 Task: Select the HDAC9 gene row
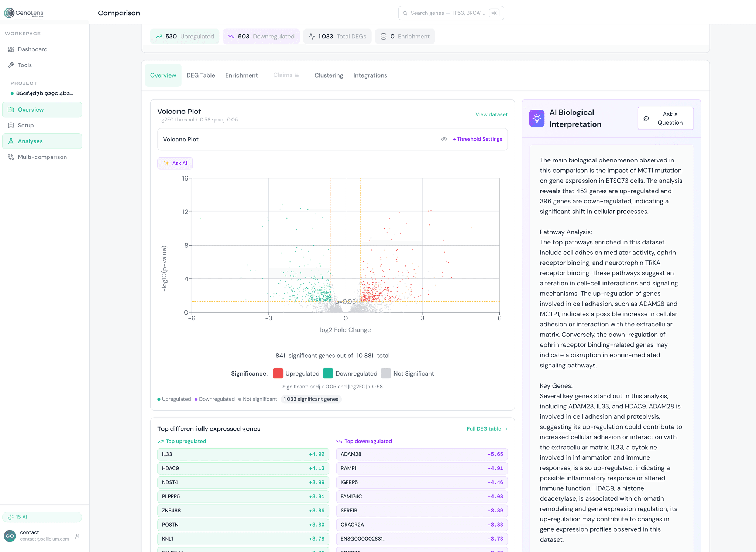click(x=243, y=469)
